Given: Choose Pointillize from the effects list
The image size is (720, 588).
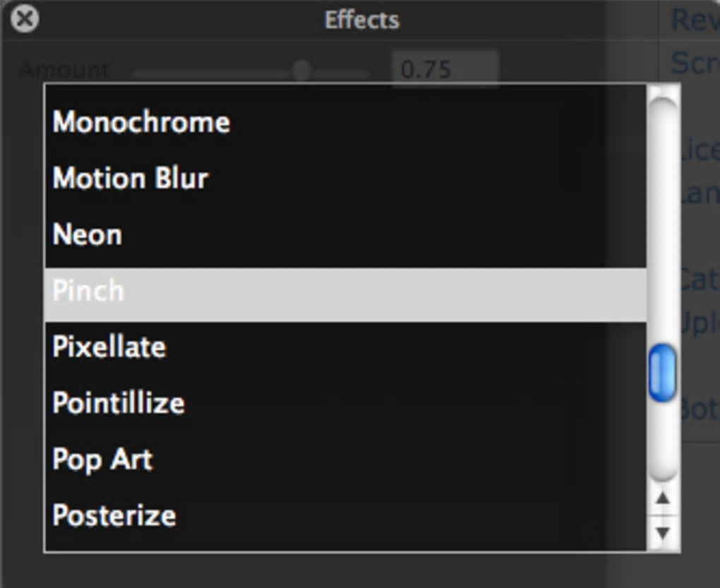Looking at the screenshot, I should point(119,403).
